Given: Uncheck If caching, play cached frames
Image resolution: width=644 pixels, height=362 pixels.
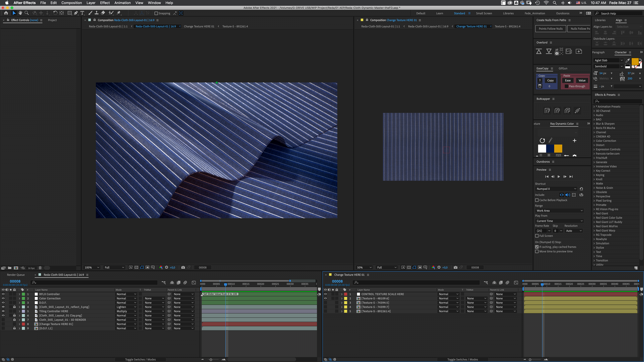Looking at the screenshot, I should pos(537,247).
